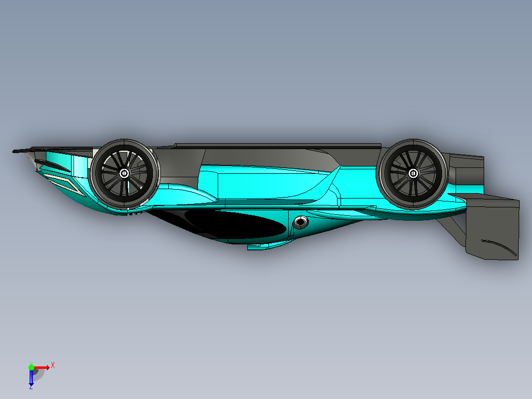This screenshot has height=399, width=532.
Task: Select the wheel hub nearest the car's nose
Action: click(x=124, y=173)
